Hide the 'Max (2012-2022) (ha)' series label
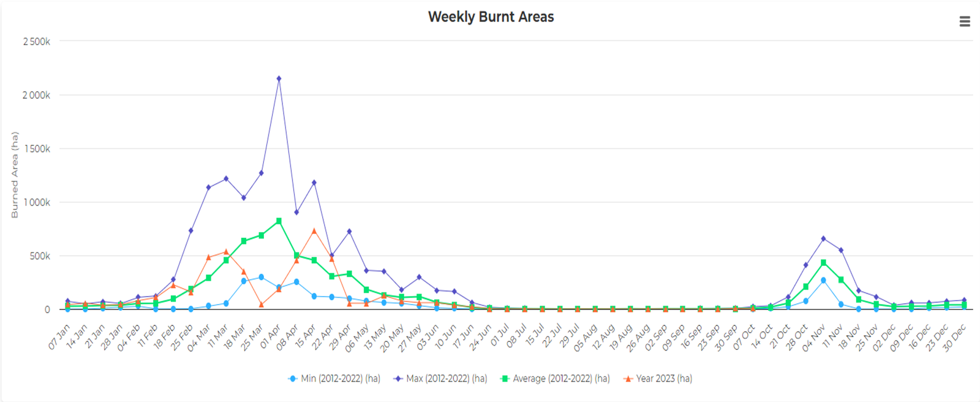980x402 pixels. pos(447,379)
